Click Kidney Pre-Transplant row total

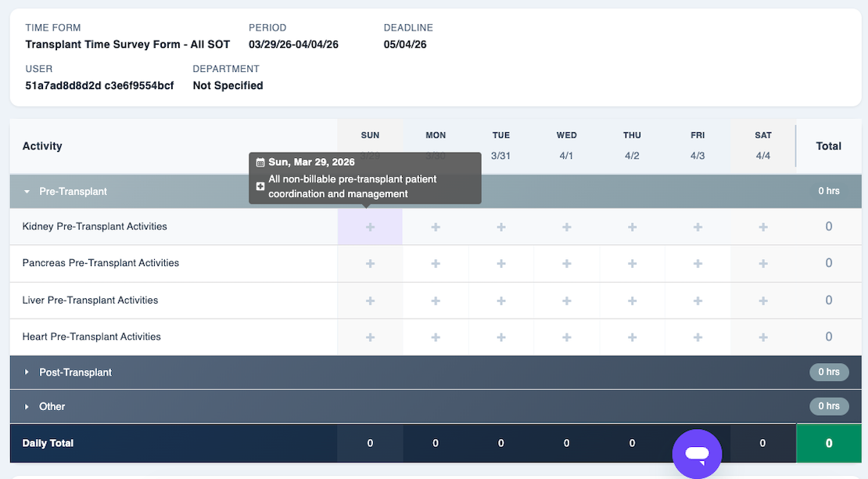point(829,226)
